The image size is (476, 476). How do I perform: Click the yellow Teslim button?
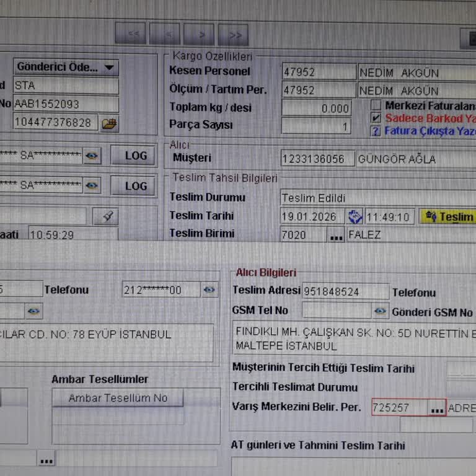[449, 217]
